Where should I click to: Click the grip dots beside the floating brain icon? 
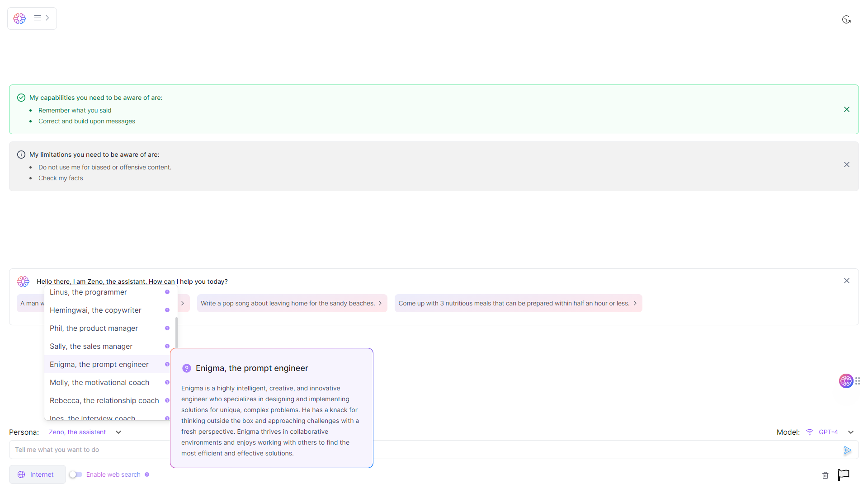(x=858, y=381)
